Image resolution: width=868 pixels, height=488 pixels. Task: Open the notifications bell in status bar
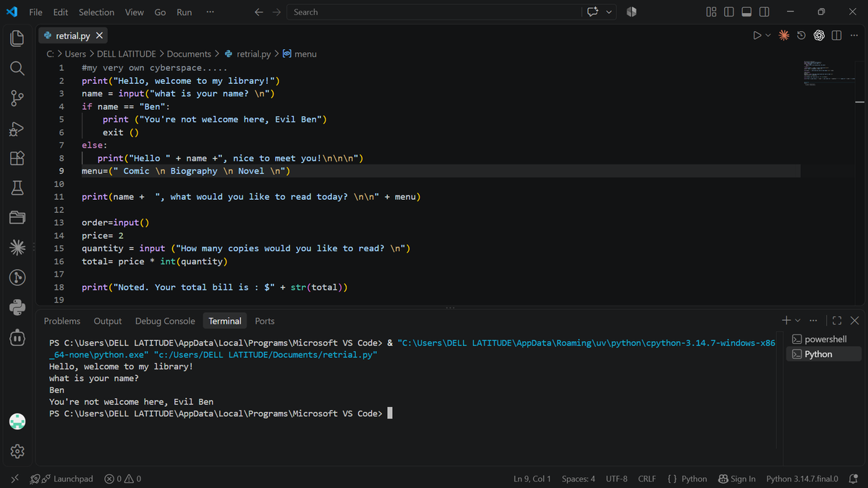pyautogui.click(x=853, y=479)
